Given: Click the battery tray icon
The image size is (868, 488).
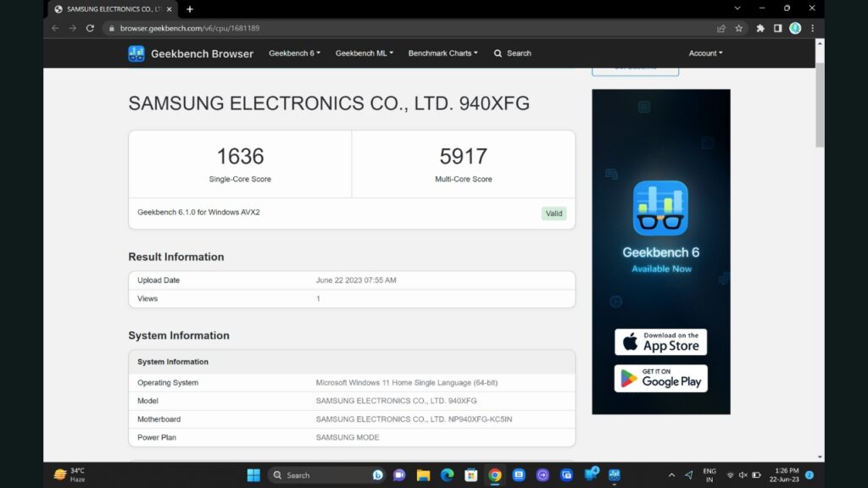Looking at the screenshot, I should [x=757, y=475].
